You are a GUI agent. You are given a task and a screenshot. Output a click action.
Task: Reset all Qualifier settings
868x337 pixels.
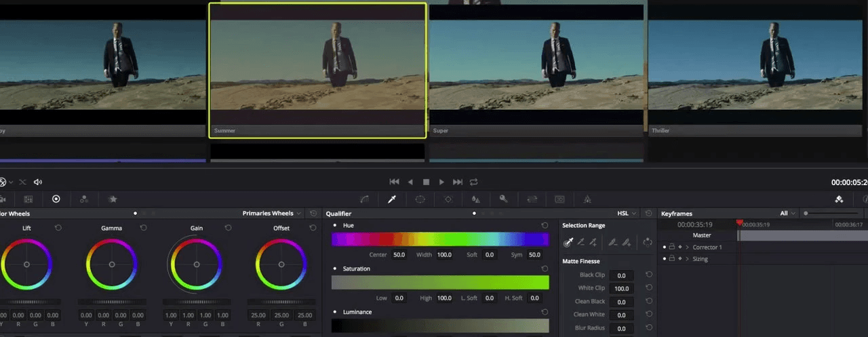pyautogui.click(x=649, y=213)
